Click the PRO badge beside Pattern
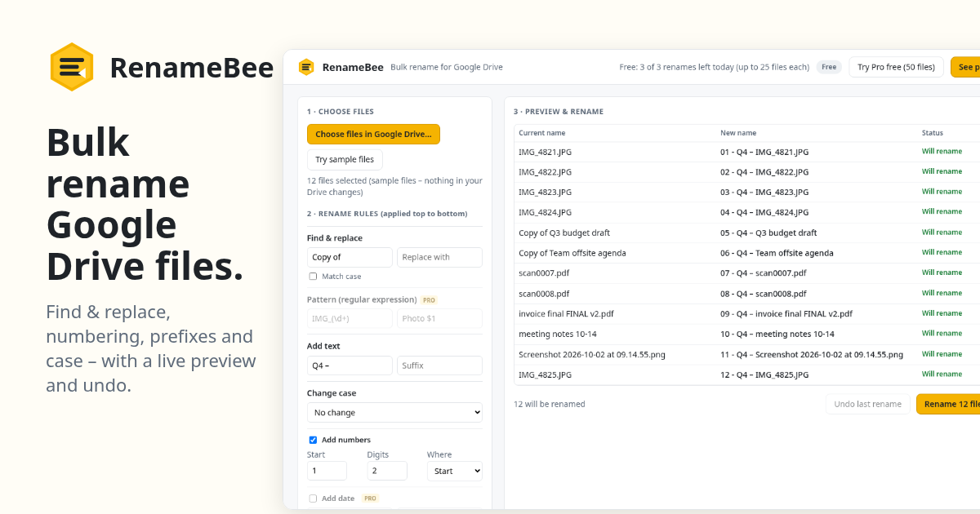The image size is (980, 514). (x=429, y=300)
